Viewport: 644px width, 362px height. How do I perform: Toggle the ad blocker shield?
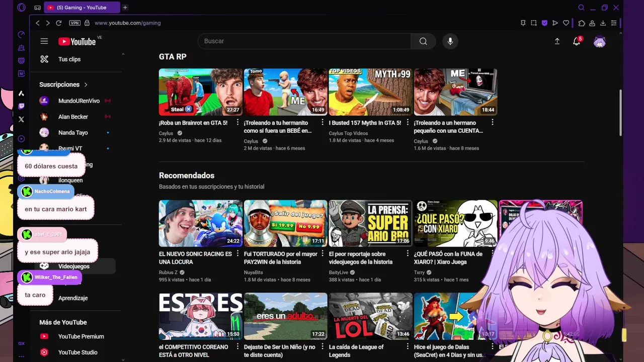click(x=544, y=23)
